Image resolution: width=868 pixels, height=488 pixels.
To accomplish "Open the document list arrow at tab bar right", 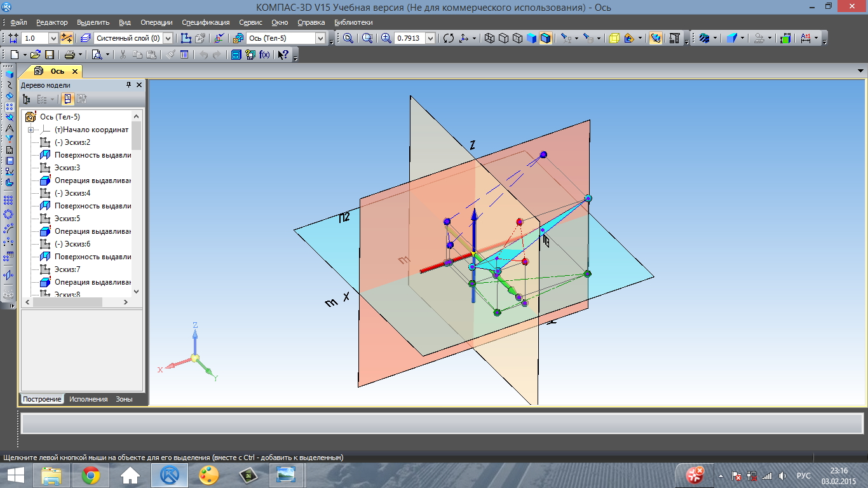I will (861, 71).
